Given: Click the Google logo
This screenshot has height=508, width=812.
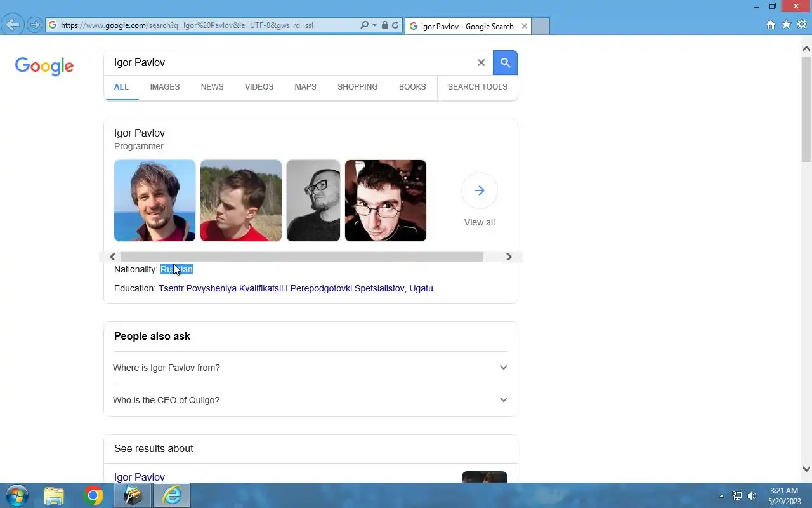Looking at the screenshot, I should tap(44, 66).
